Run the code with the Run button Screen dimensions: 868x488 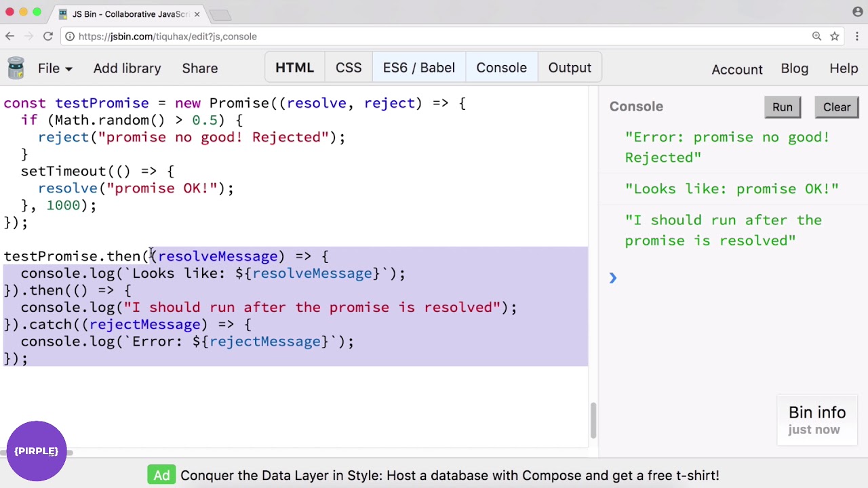tap(782, 107)
